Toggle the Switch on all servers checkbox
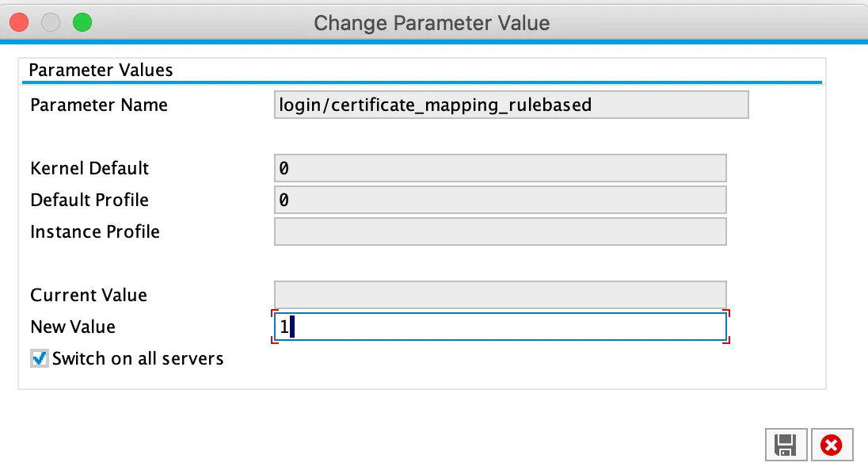The width and height of the screenshot is (868, 474). pos(40,359)
